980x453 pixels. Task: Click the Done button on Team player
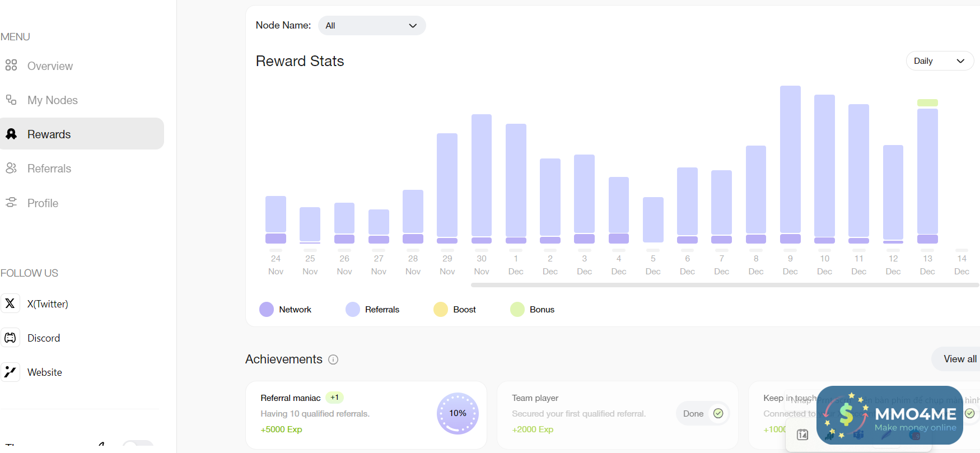tap(703, 413)
